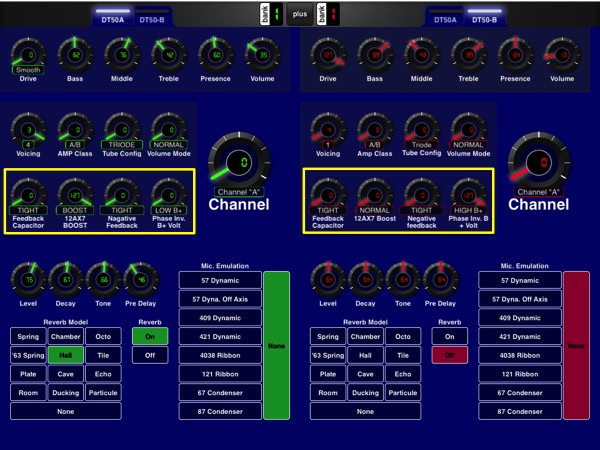Click the red None mic emulation button
Screen dimensions: 600x450
[577, 345]
